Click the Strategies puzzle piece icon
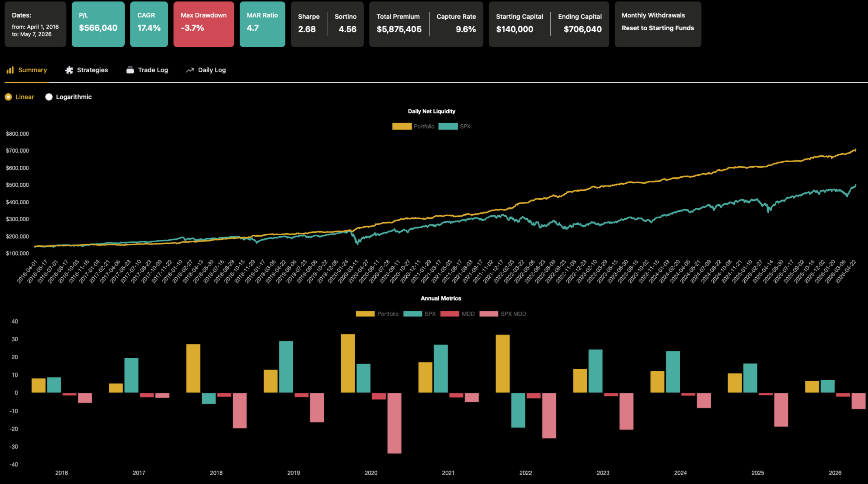868x484 pixels. click(69, 70)
